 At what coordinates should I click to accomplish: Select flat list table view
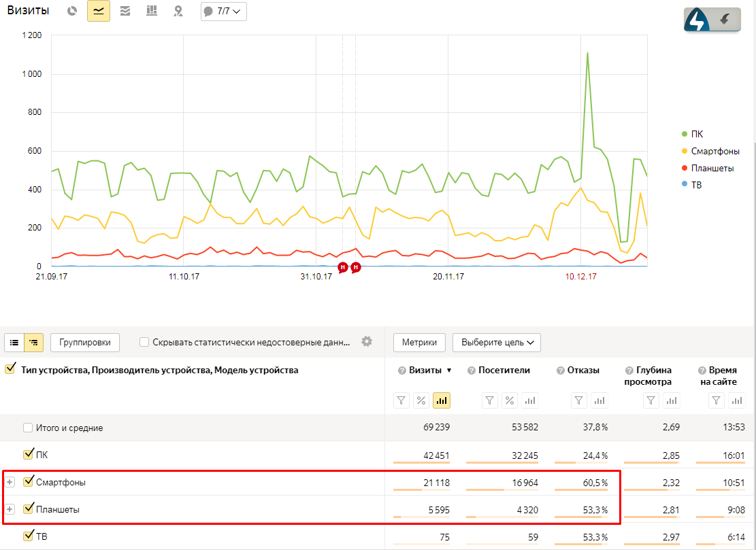point(14,343)
